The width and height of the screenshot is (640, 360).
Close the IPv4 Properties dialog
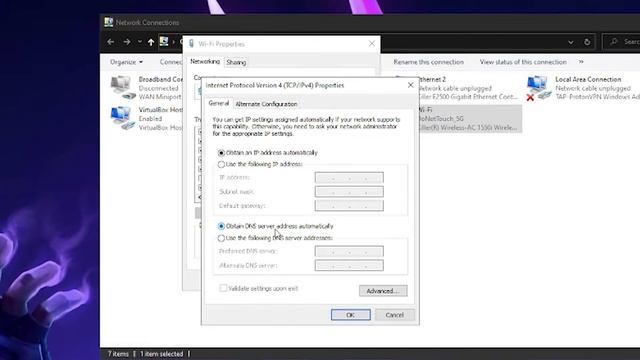click(x=410, y=85)
